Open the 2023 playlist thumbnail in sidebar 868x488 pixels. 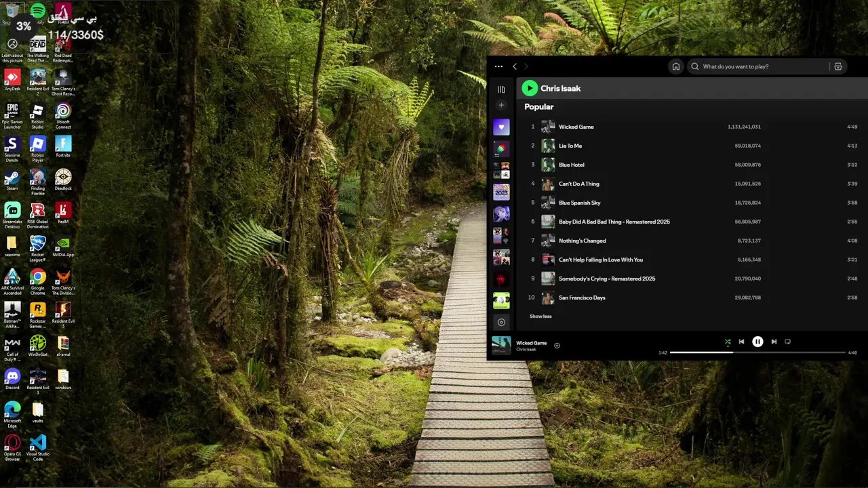pos(501,192)
